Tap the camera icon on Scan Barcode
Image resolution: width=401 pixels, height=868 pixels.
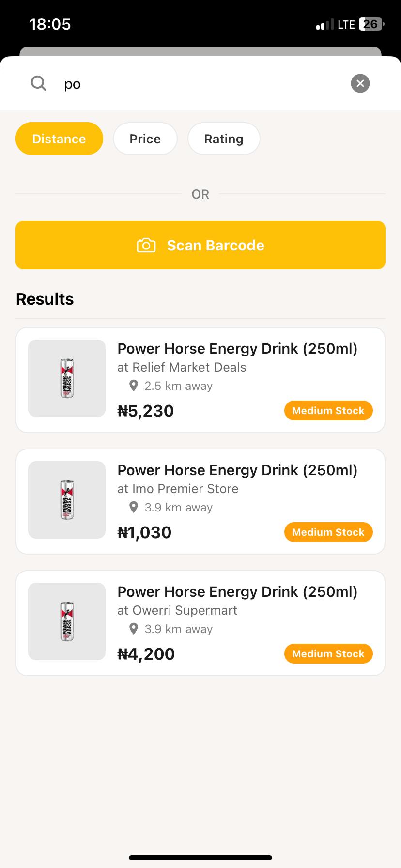point(146,245)
